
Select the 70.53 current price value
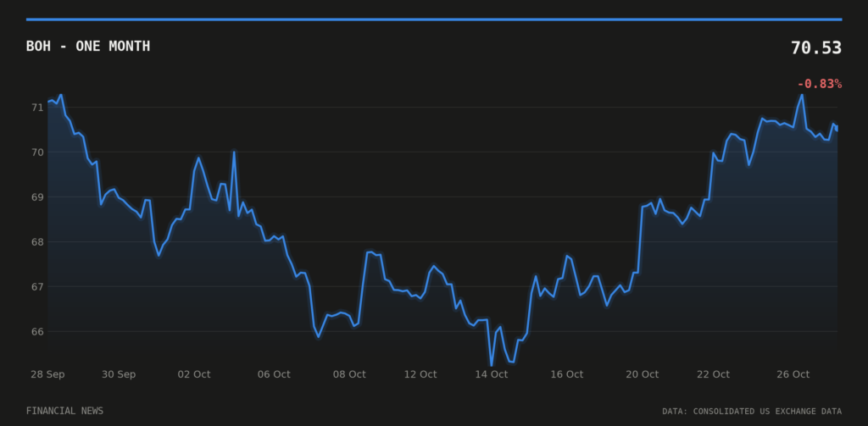tap(816, 48)
